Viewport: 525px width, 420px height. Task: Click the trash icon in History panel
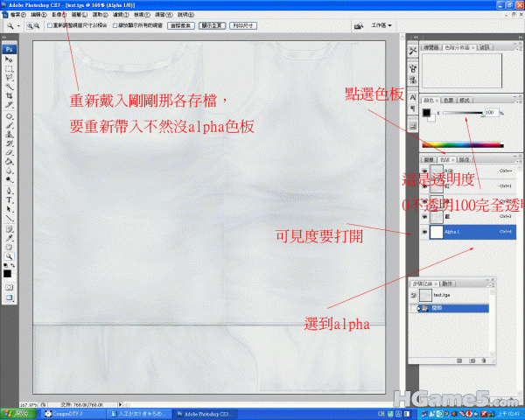482,359
